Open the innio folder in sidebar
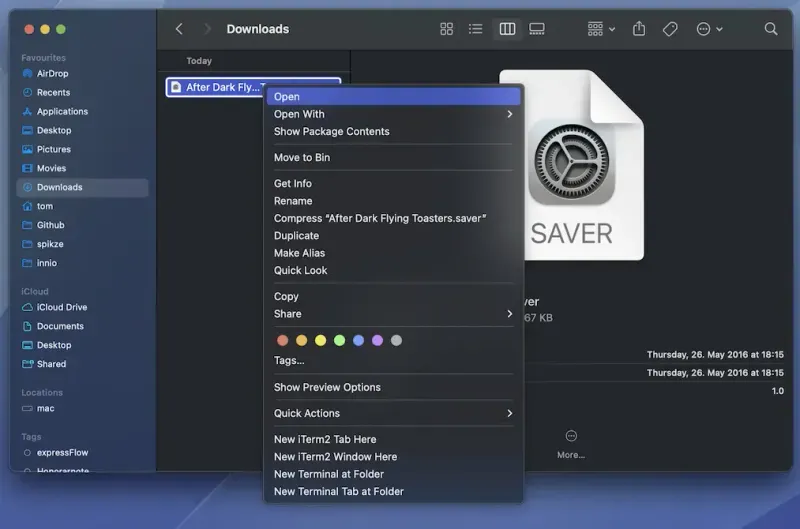Screen dimensions: 800x529 83,263
